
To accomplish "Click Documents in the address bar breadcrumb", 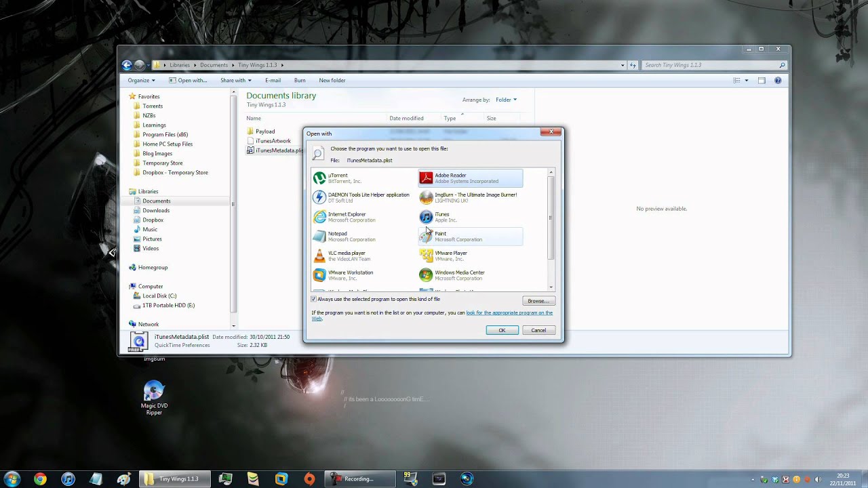I will coord(214,65).
